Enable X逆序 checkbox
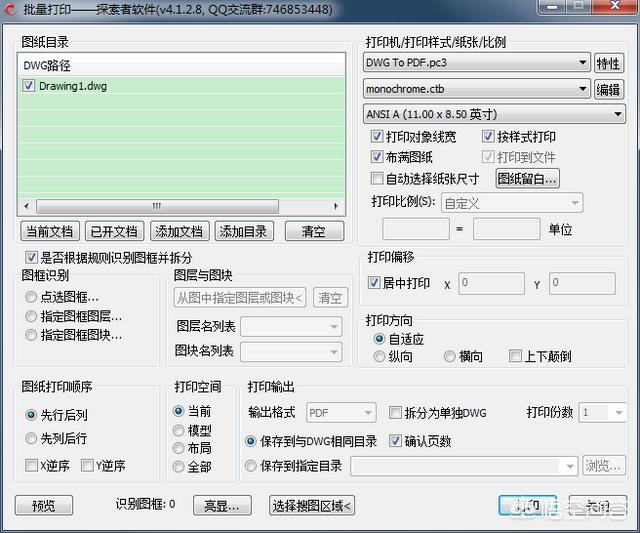The image size is (640, 533). coord(31,465)
